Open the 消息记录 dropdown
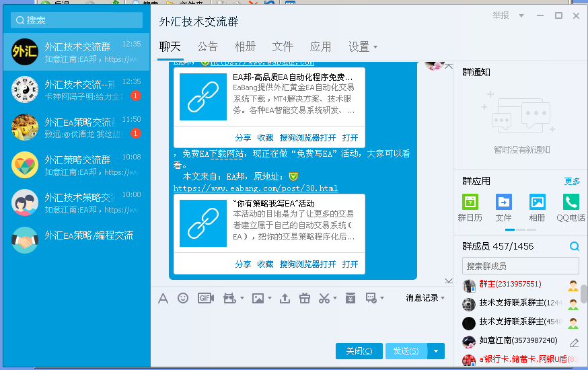The image size is (588, 370). [426, 298]
